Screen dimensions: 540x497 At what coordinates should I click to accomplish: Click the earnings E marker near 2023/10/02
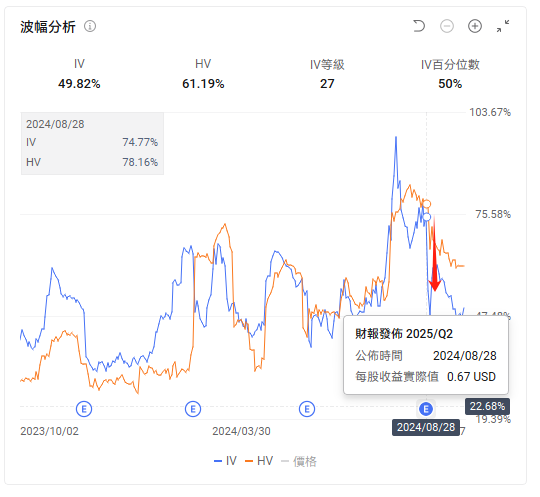pos(84,409)
